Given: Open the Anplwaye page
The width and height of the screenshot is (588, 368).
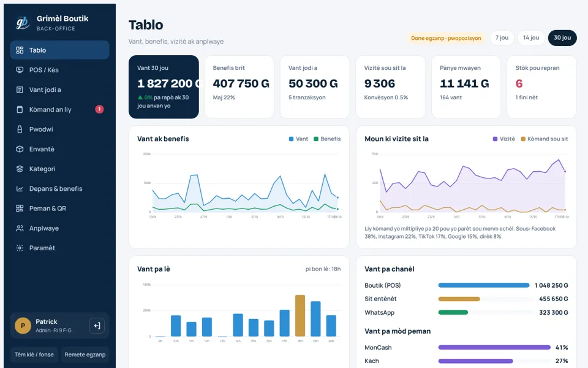Looking at the screenshot, I should click(x=59, y=228).
